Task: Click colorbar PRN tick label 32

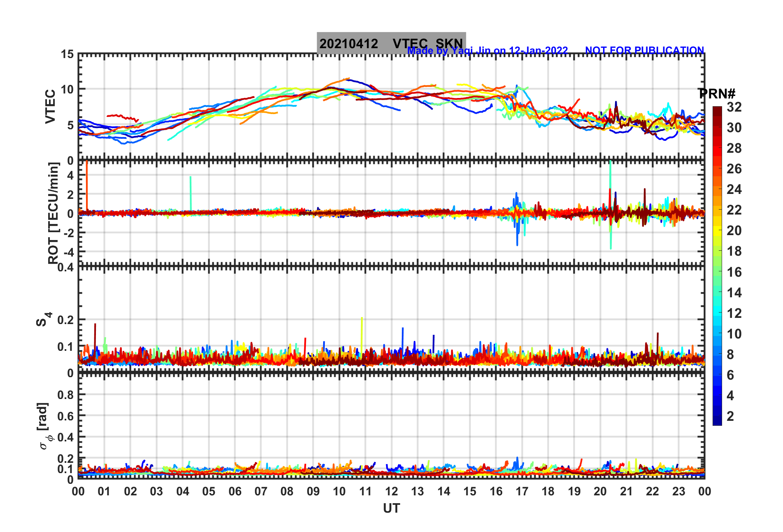Action: [x=734, y=107]
